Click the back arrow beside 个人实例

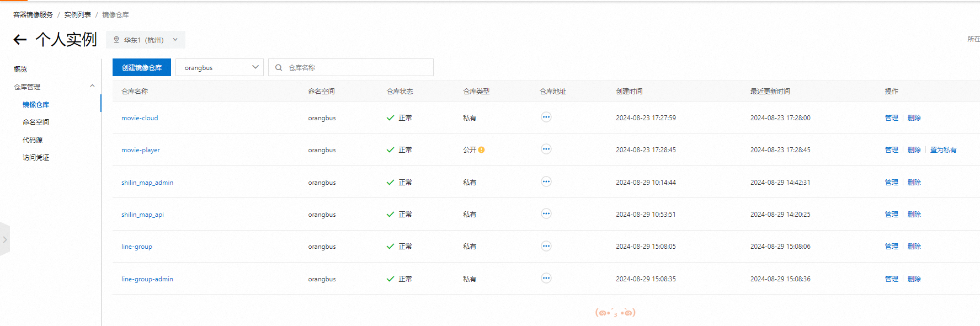click(20, 40)
